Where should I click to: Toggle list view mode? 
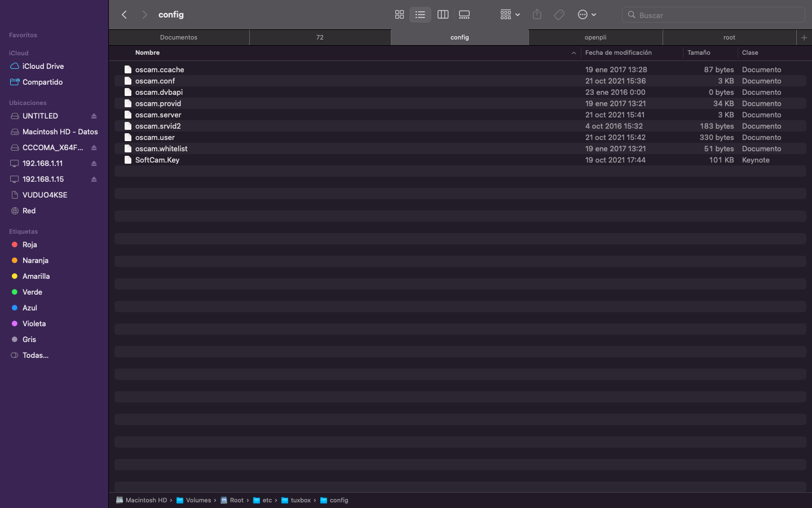420,15
